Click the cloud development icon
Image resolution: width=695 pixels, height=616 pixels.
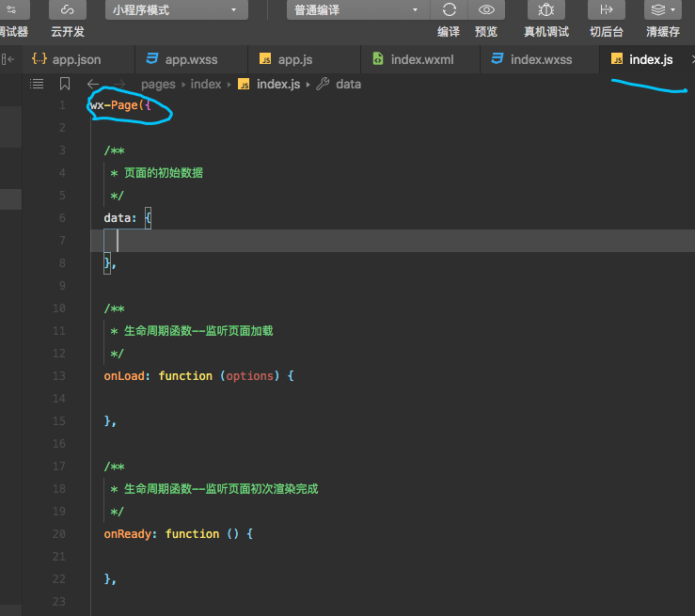68,9
